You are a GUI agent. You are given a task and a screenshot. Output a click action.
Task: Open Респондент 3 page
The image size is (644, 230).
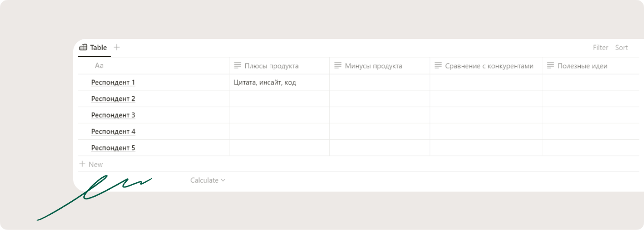click(113, 115)
